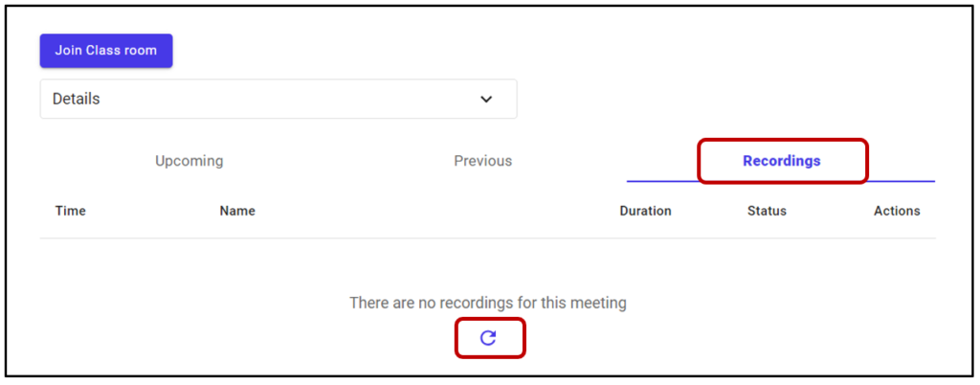980x385 pixels.
Task: Sort by the Name column header
Action: [x=237, y=211]
